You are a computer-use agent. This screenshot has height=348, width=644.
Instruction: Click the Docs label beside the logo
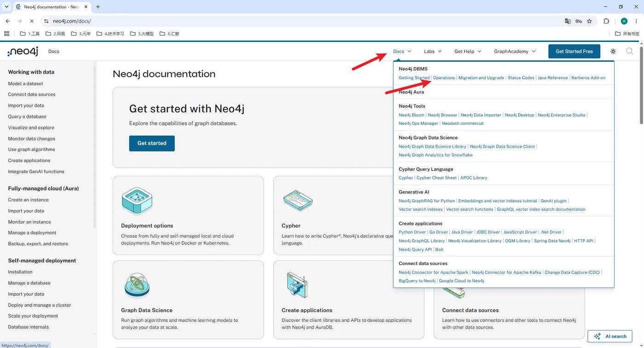point(54,52)
